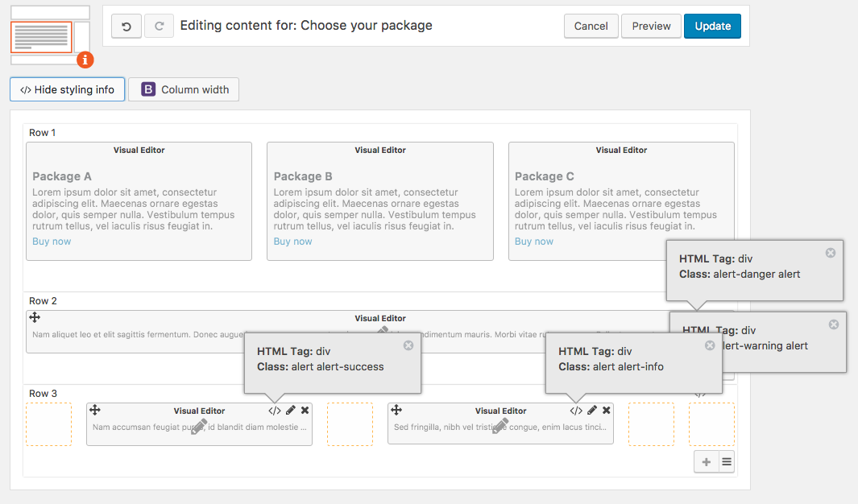Dismiss the alert-success styling popup

[x=408, y=345]
